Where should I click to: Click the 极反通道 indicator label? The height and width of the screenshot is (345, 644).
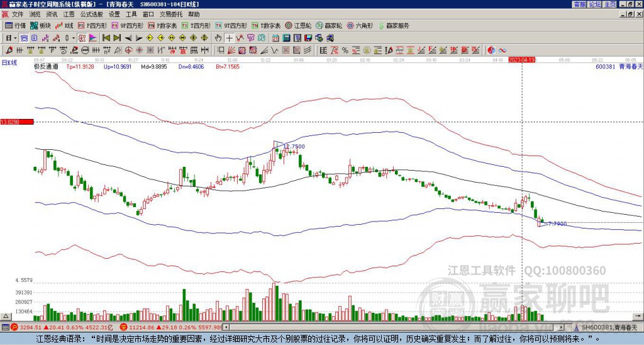coord(46,66)
